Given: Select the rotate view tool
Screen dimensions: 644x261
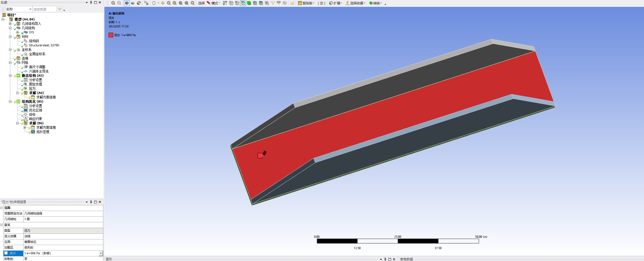Looking at the screenshot, I should pos(154,3).
